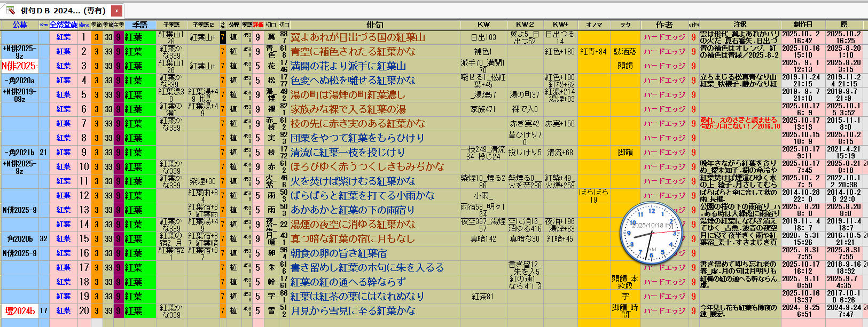
Task: Click the オノマ column header
Action: (594, 25)
